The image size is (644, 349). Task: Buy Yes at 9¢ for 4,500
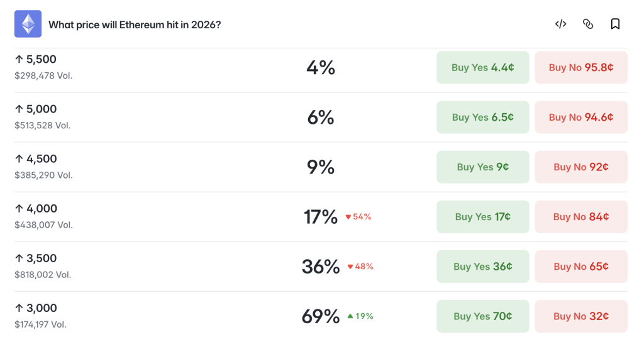[x=482, y=167]
